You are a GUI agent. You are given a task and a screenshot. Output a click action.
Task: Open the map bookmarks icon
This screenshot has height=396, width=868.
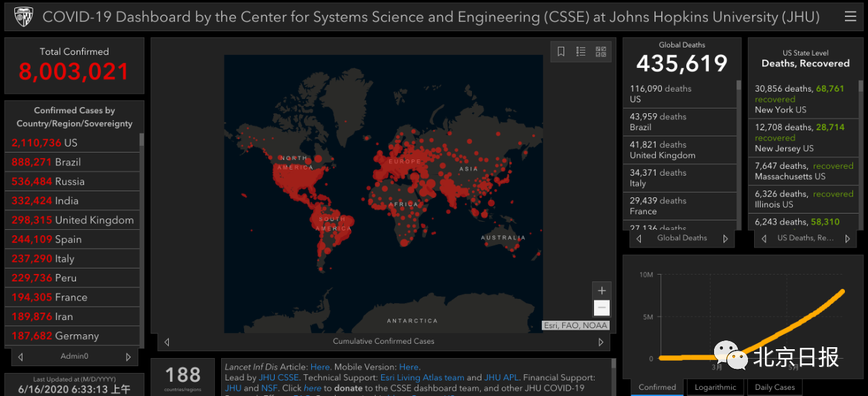pyautogui.click(x=561, y=52)
